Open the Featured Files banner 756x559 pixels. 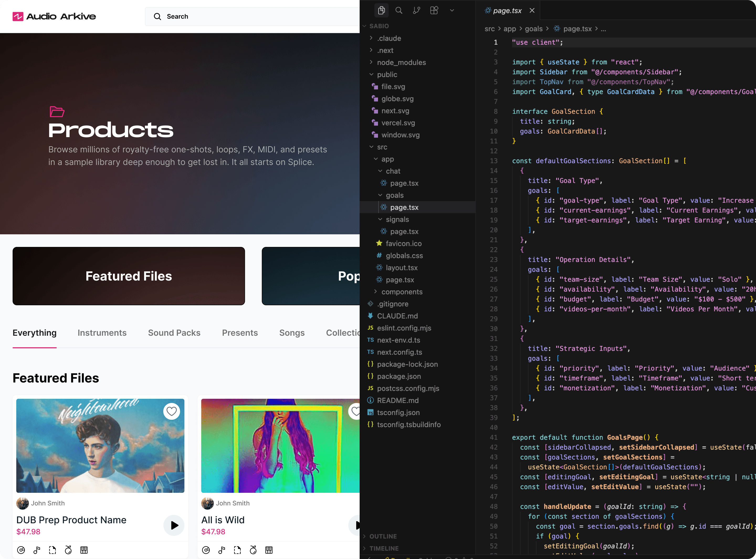[128, 276]
